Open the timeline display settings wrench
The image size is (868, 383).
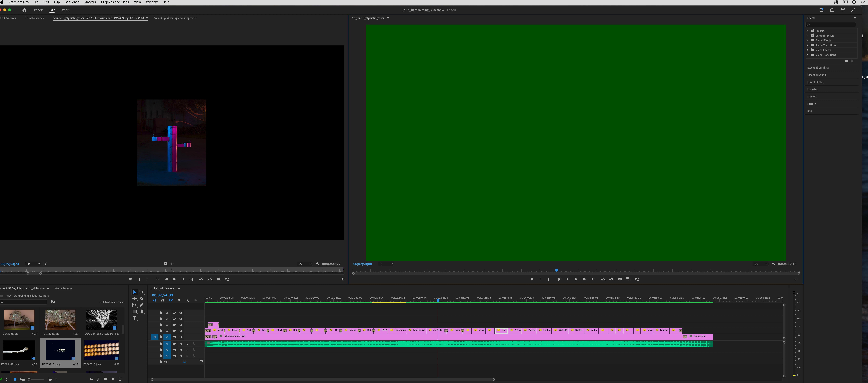[x=187, y=300]
